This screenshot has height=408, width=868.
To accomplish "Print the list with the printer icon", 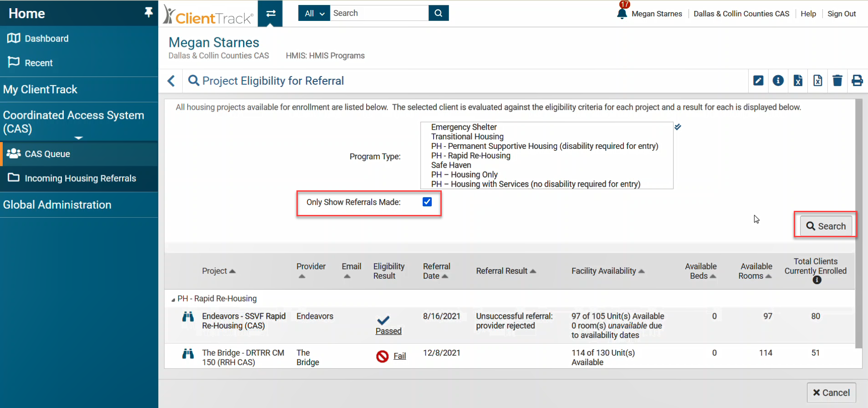I will point(858,81).
